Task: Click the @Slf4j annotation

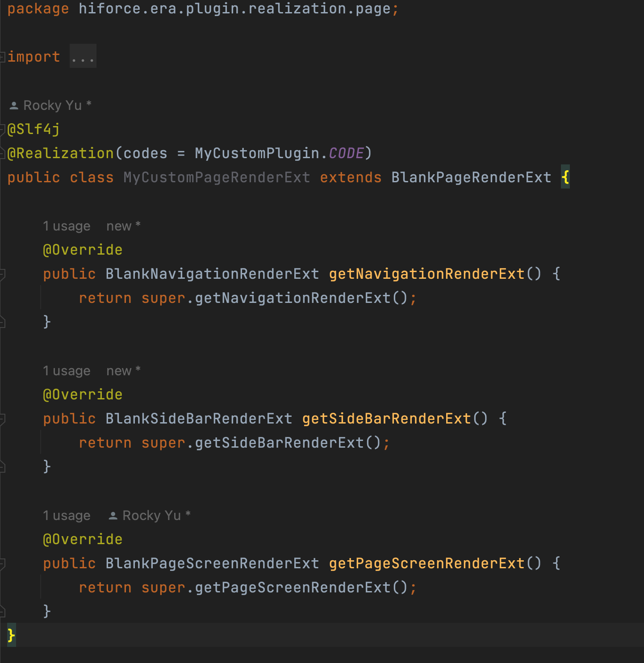Action: [x=33, y=129]
